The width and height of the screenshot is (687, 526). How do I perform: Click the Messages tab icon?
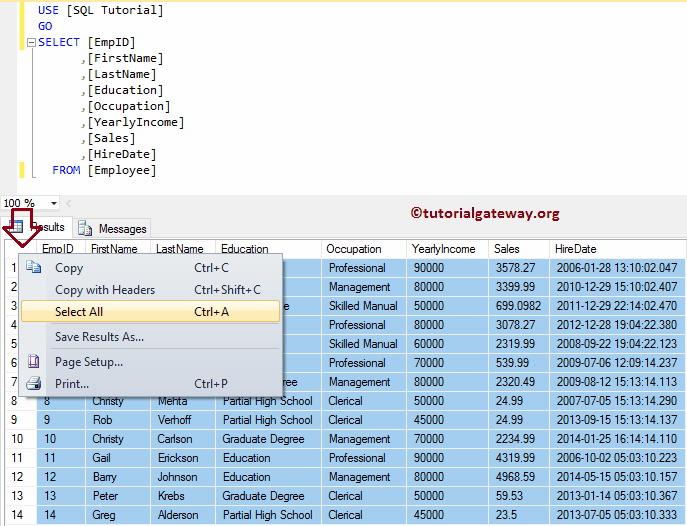pyautogui.click(x=85, y=228)
